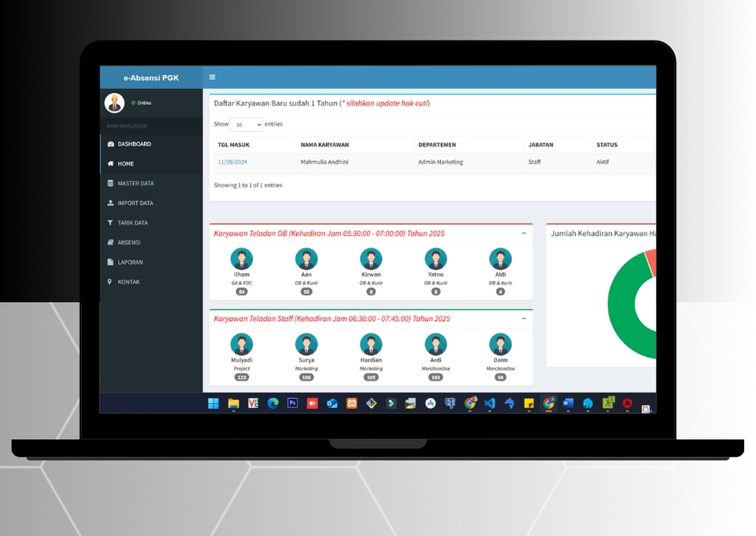The width and height of the screenshot is (756, 536).
Task: Open Photoshop from the taskbar
Action: point(292,403)
